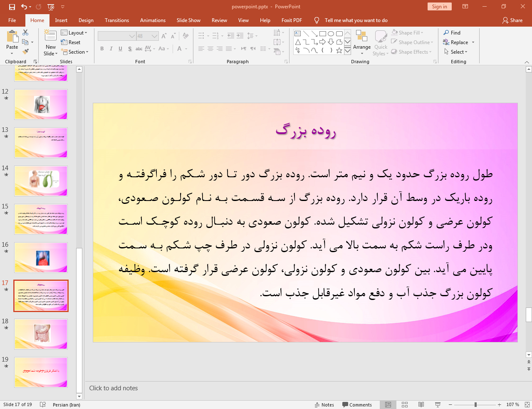Start Slide Show icon in status bar

click(x=438, y=404)
